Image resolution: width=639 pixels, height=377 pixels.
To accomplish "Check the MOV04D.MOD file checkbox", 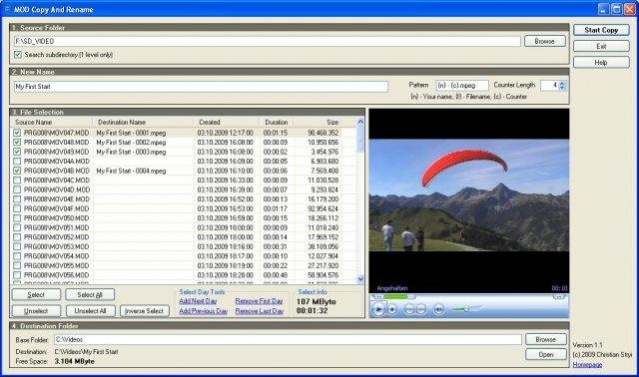I will coord(17,190).
